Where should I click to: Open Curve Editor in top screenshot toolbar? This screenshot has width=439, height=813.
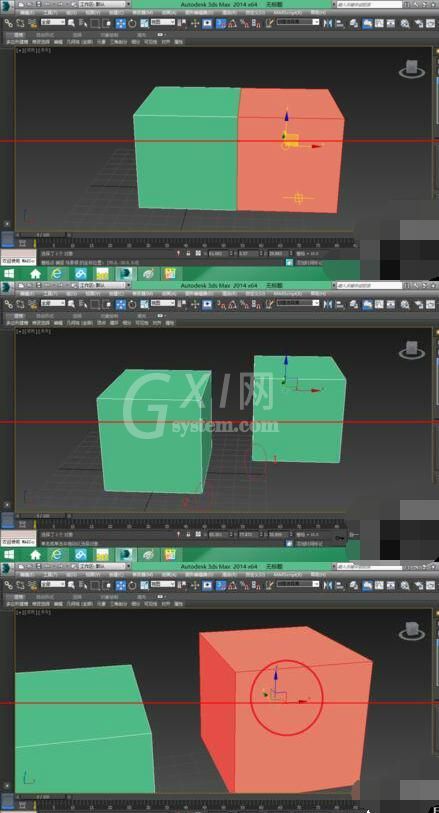[x=380, y=23]
